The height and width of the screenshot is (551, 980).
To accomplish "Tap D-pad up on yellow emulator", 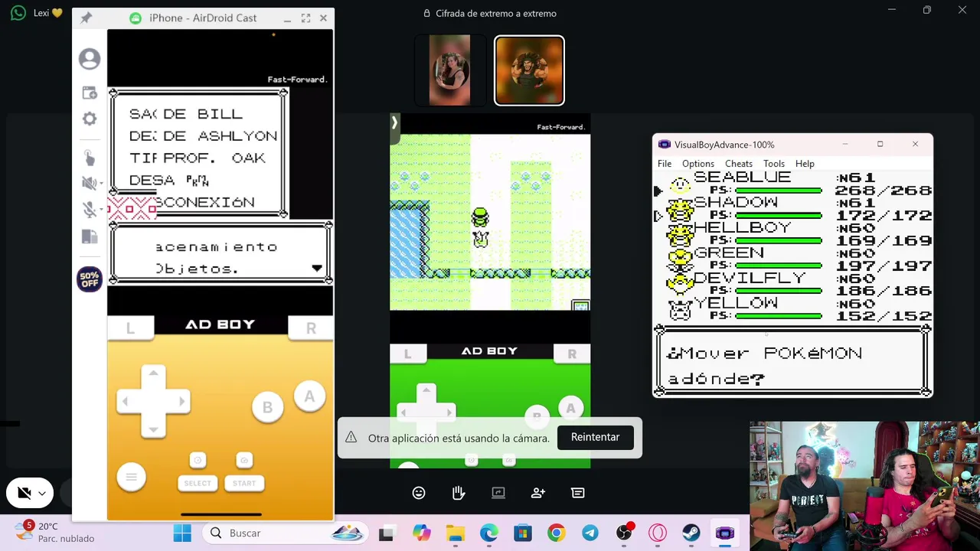I will 153,374.
